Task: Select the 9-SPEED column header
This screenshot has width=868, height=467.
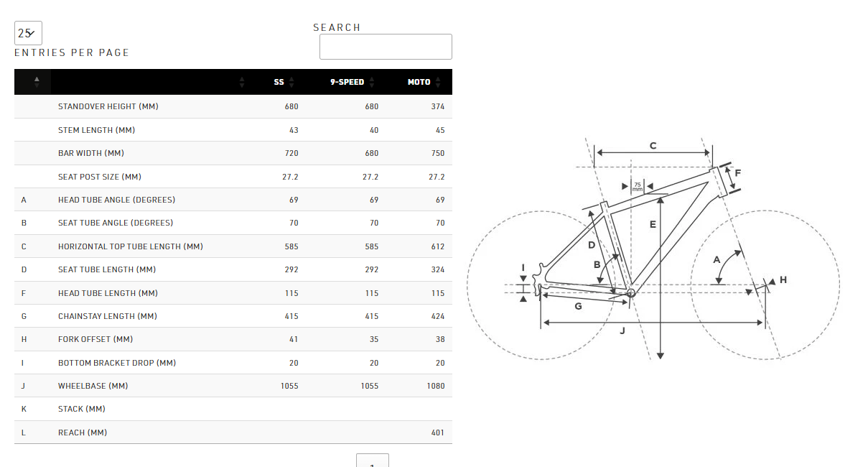Action: [x=347, y=82]
